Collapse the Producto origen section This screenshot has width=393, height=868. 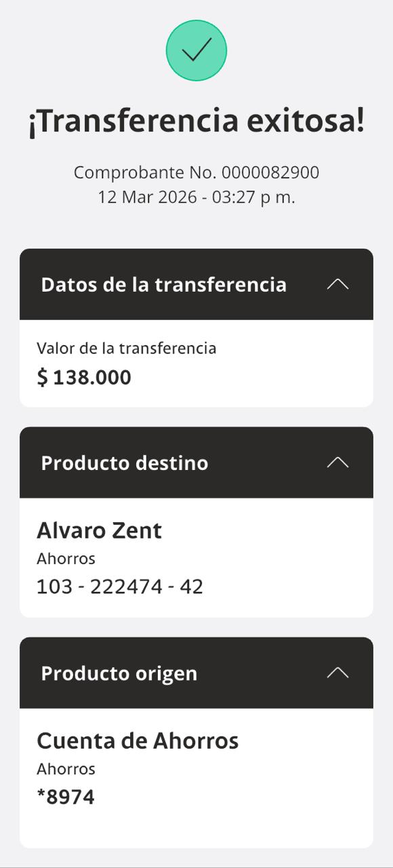(339, 673)
